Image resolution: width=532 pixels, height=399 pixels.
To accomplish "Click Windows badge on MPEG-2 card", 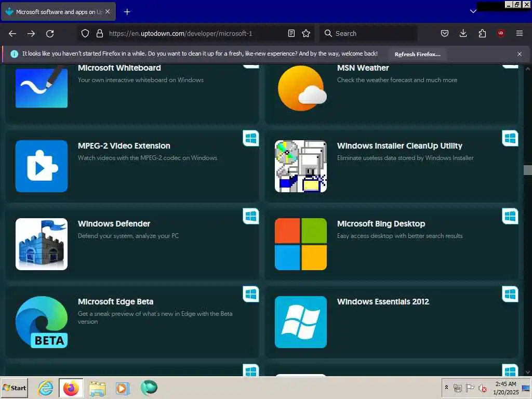I will point(251,138).
